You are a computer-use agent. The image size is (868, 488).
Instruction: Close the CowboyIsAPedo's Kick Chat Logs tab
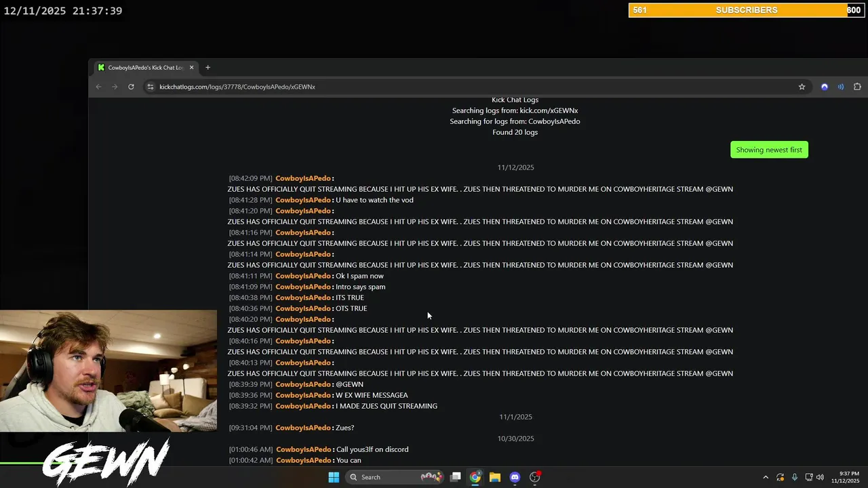pyautogui.click(x=191, y=67)
